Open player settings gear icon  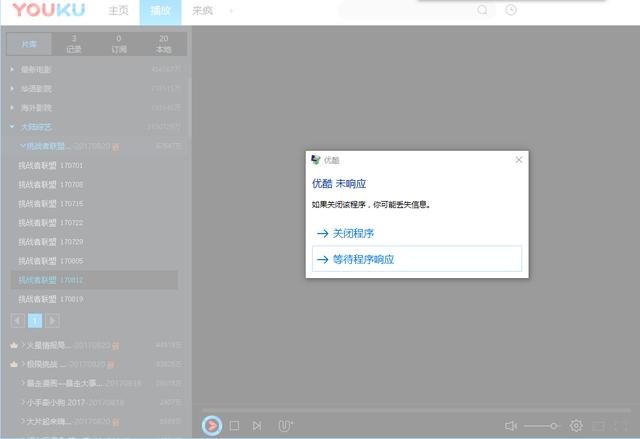pos(576,426)
